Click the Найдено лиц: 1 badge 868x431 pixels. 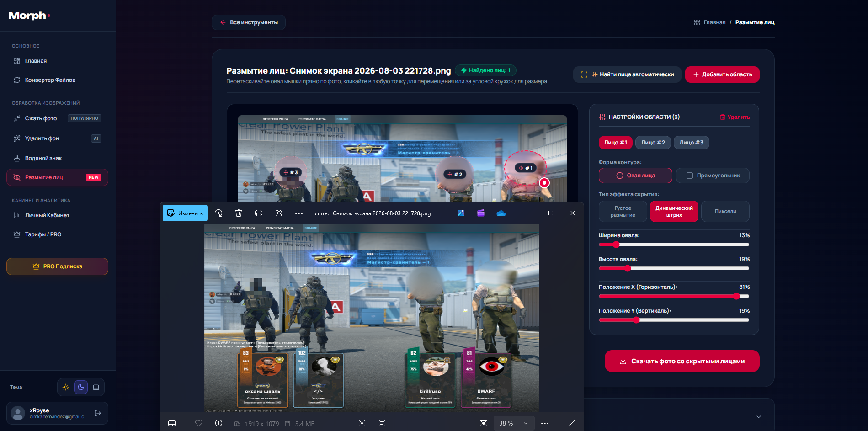pos(485,70)
